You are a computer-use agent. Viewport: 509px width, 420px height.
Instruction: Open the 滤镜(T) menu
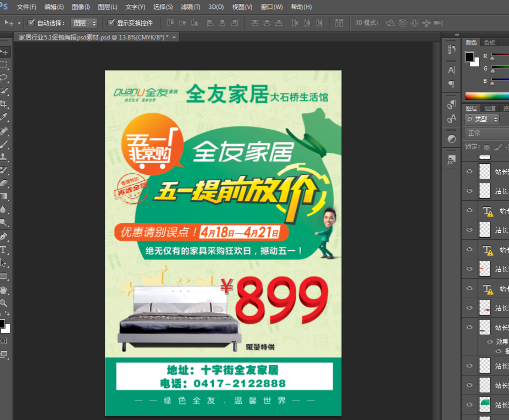click(x=190, y=7)
